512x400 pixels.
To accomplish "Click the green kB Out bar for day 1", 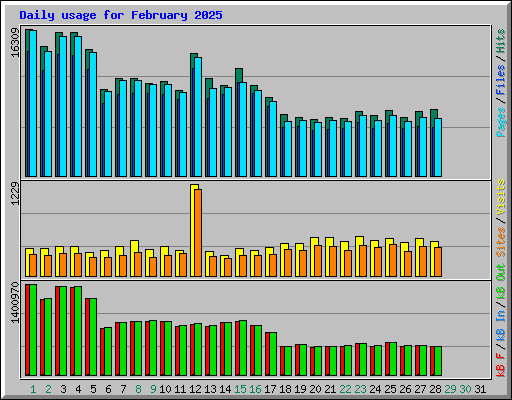I will (x=33, y=330).
